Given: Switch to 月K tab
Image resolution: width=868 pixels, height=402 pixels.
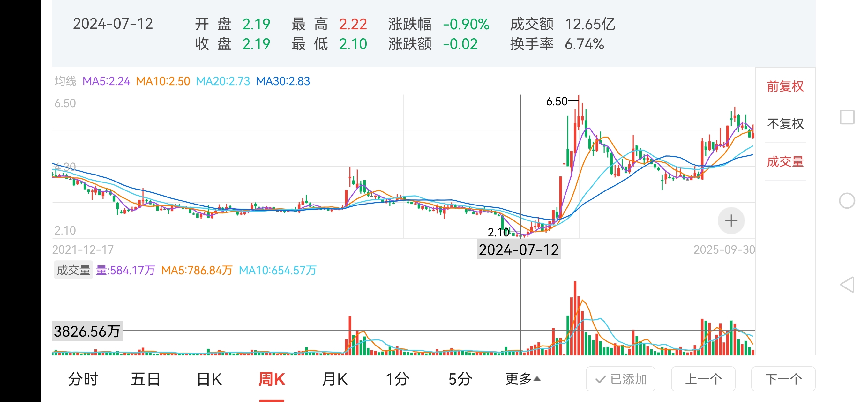Looking at the screenshot, I should click(335, 379).
